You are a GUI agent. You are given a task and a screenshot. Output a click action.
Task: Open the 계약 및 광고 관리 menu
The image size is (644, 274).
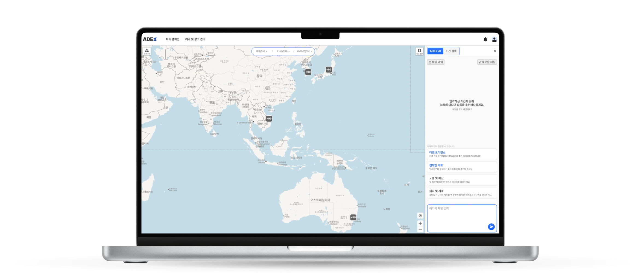(195, 39)
